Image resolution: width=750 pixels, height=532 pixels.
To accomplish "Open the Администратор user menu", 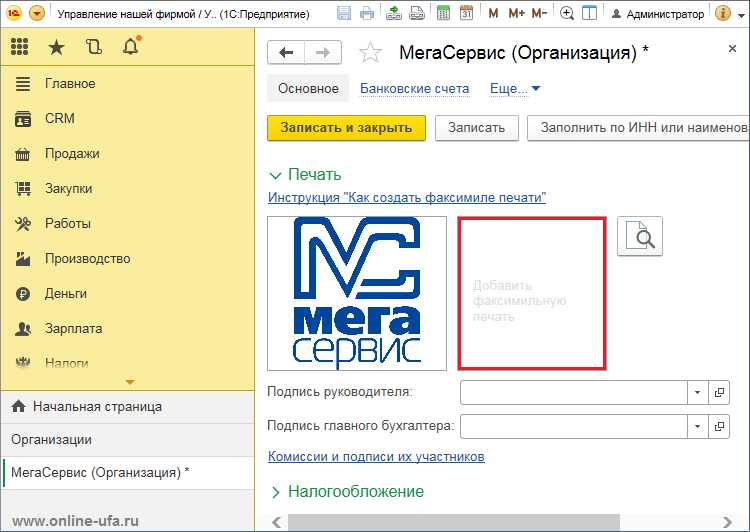I will coord(658,14).
